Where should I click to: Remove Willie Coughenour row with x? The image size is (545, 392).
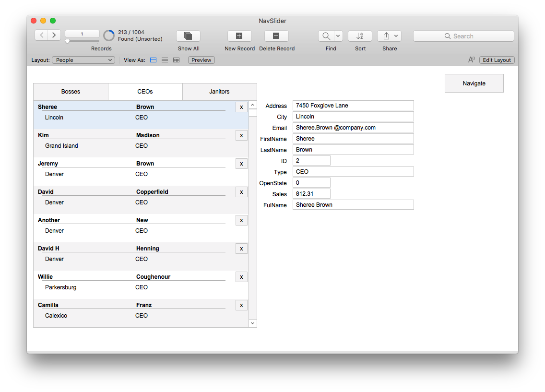coord(241,277)
